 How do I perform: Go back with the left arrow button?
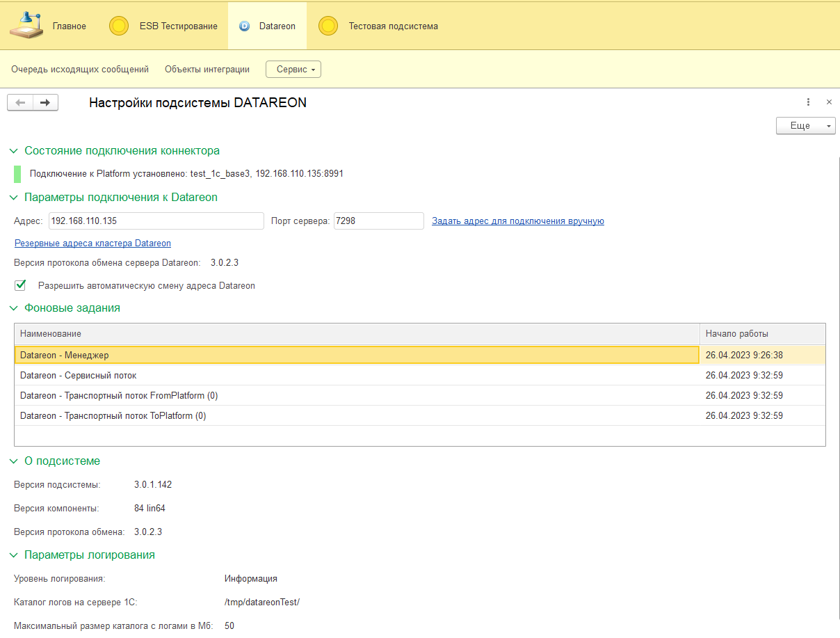point(20,102)
